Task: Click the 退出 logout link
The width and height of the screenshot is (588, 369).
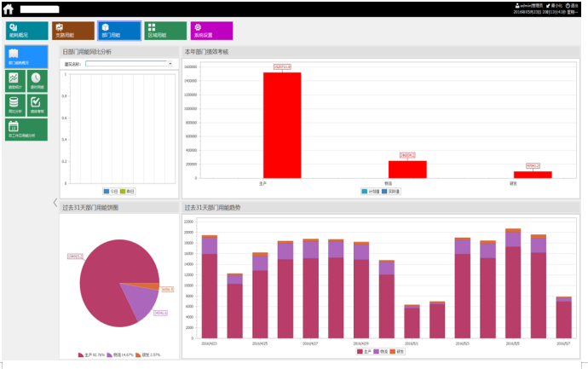Action: [572, 5]
